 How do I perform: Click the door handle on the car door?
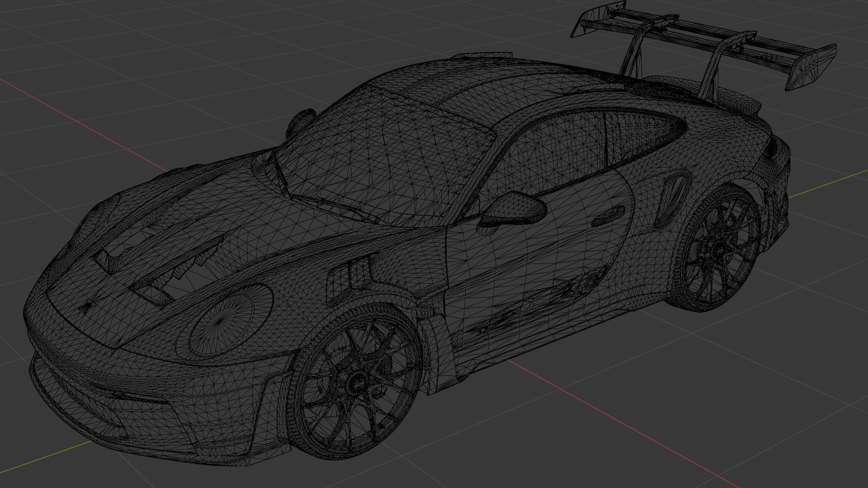(x=609, y=216)
